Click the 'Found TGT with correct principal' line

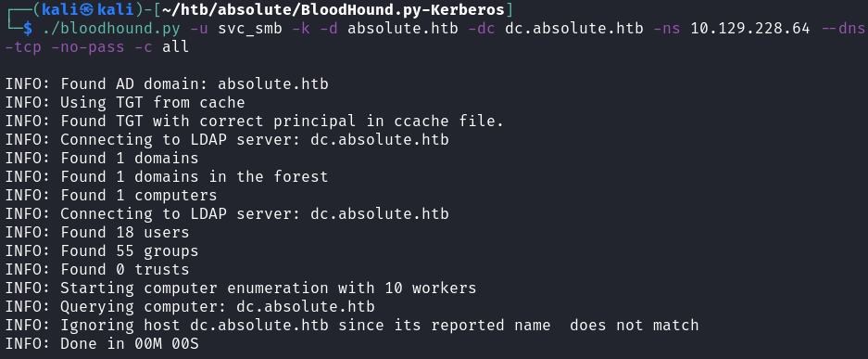point(255,122)
